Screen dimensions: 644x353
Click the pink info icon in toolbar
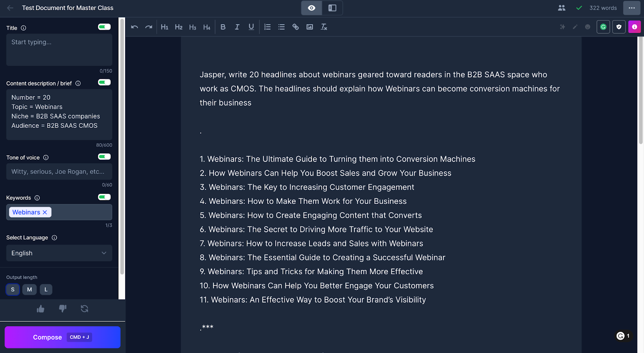(634, 27)
